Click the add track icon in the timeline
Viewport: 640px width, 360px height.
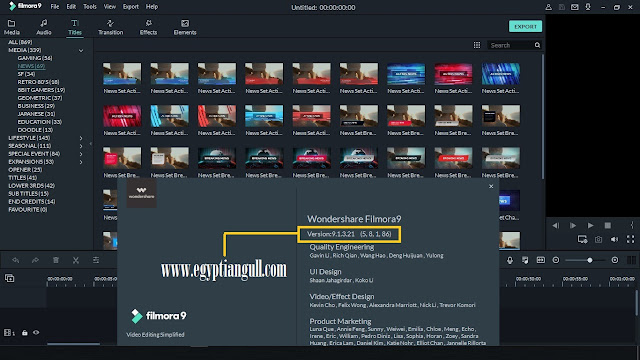tap(9, 278)
